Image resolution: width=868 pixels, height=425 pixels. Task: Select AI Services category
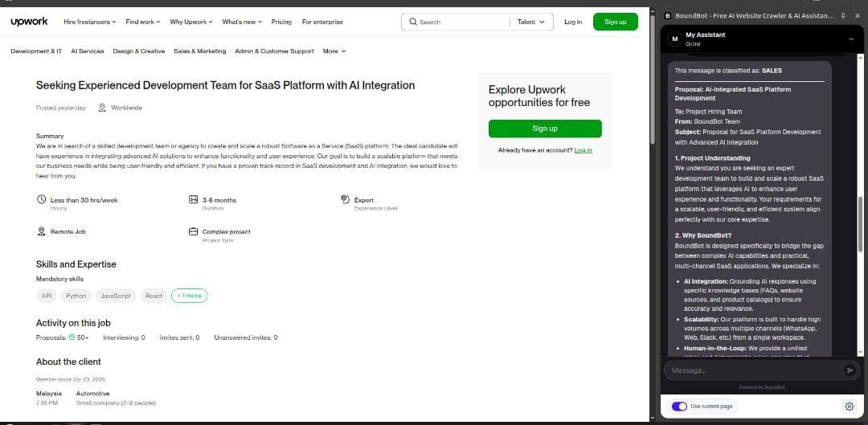pyautogui.click(x=88, y=51)
